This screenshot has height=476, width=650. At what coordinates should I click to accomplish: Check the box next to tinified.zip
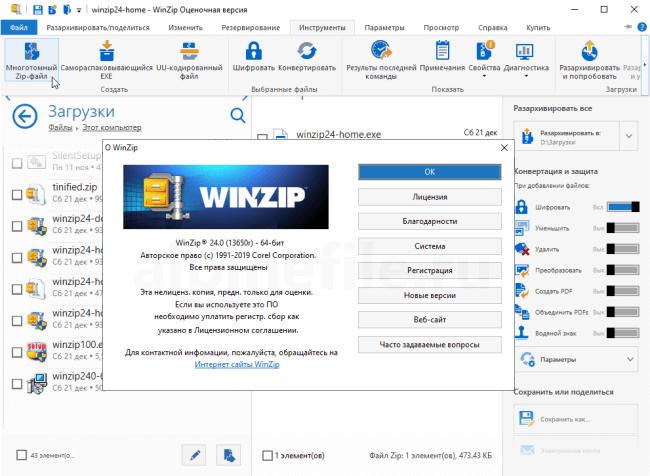point(17,194)
